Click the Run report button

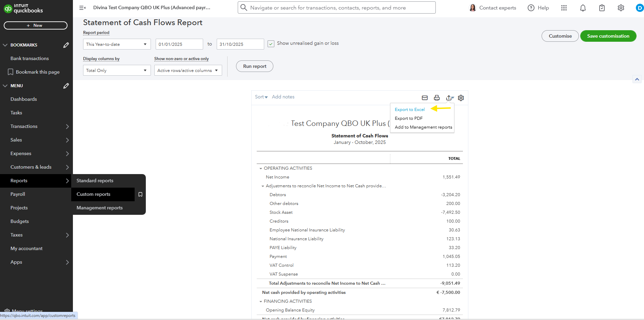coord(254,66)
